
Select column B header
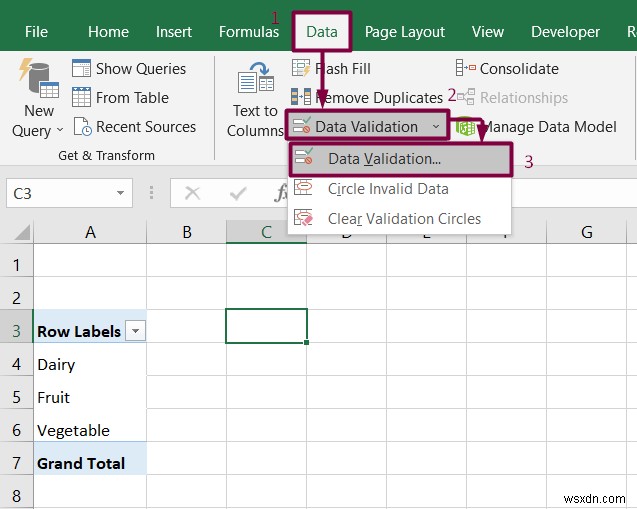pos(186,232)
